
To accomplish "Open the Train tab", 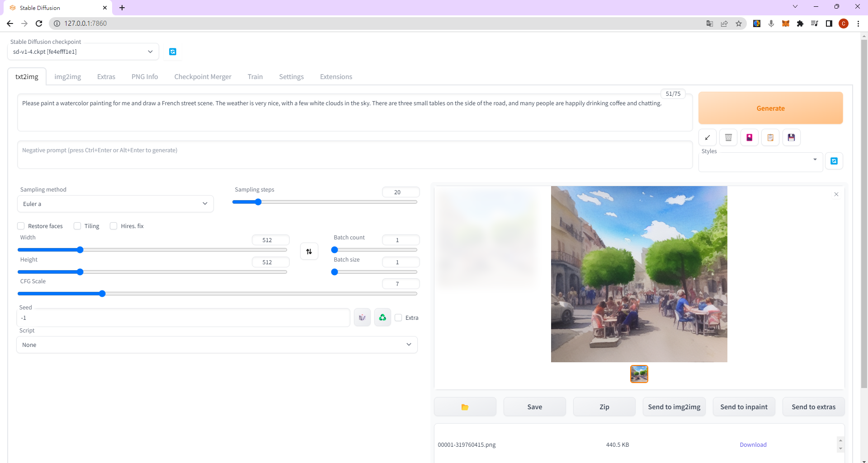I will [x=255, y=77].
